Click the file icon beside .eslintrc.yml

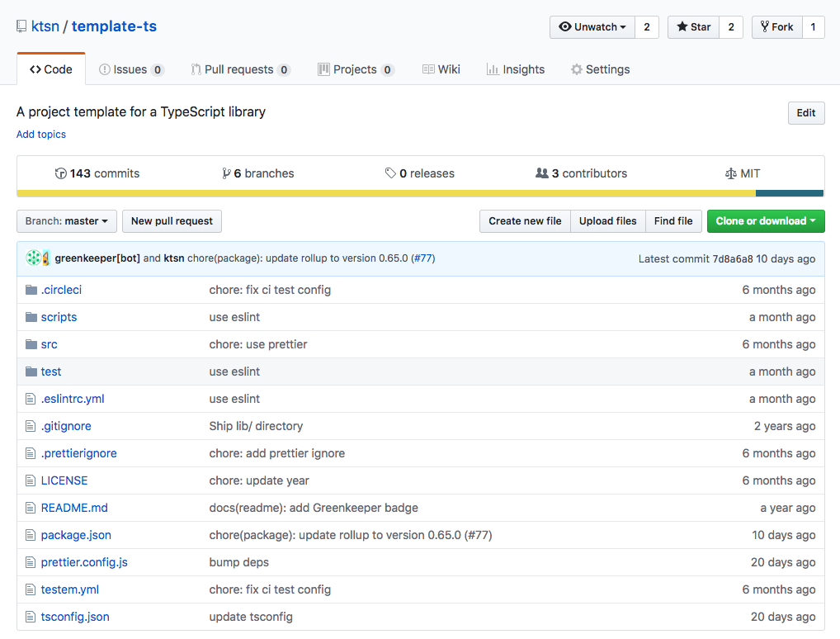tap(31, 399)
